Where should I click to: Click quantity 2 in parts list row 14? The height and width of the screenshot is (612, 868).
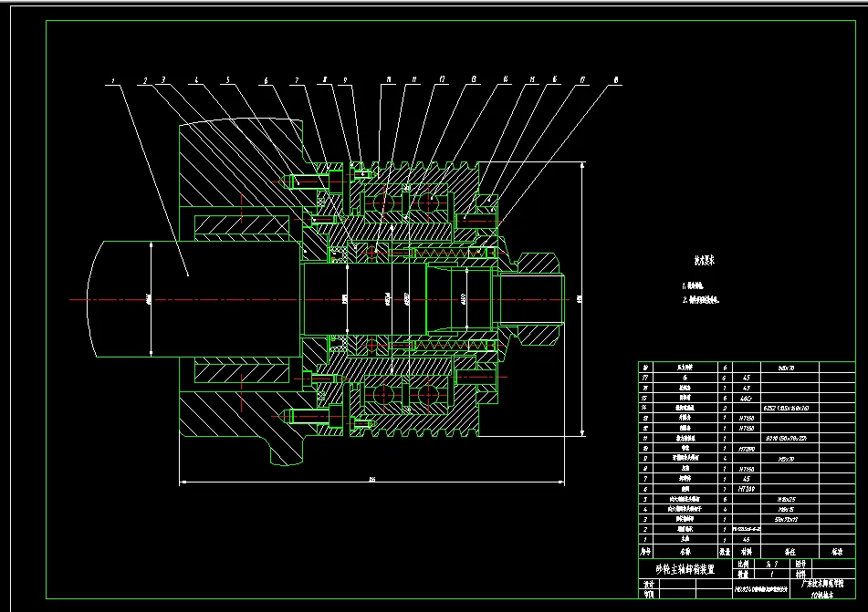(725, 408)
